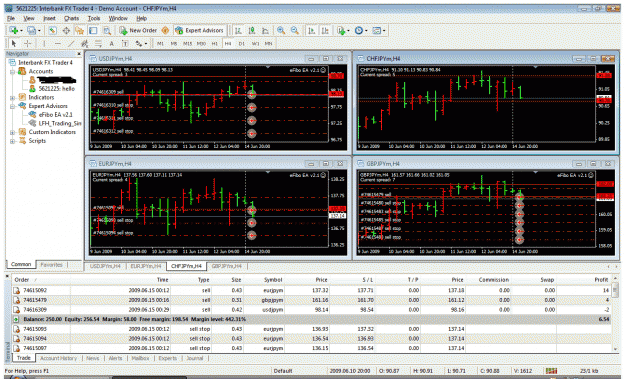Screen dimensions: 625x379
Task: Open the Strategy Tester icon
Action: (x=107, y=31)
